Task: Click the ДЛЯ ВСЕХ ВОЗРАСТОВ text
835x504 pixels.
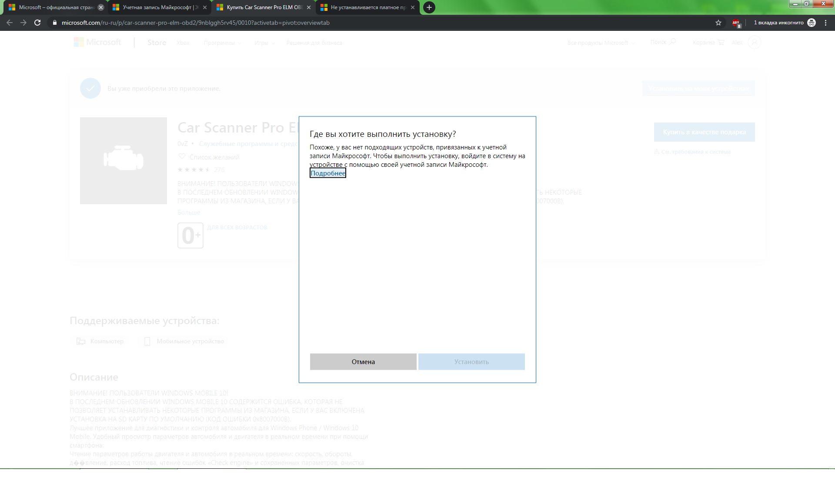Action: click(x=237, y=227)
